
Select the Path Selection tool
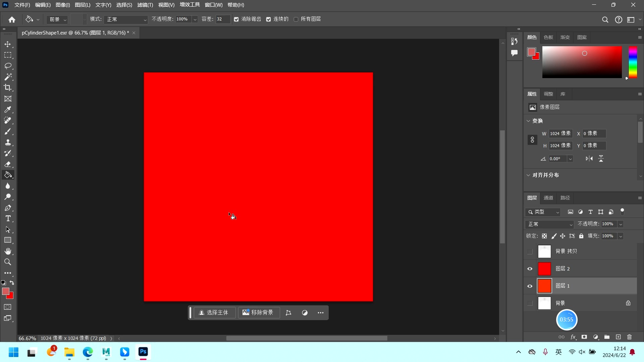tap(8, 230)
